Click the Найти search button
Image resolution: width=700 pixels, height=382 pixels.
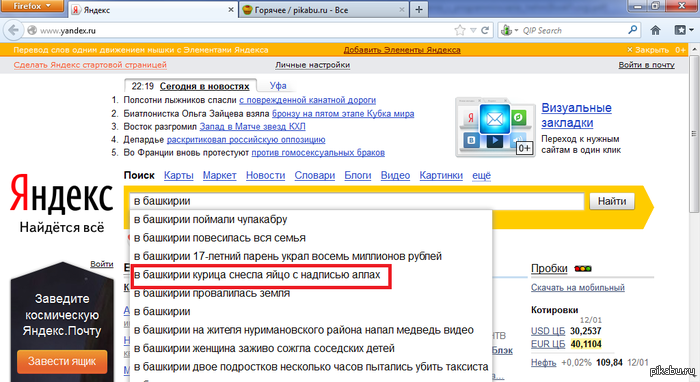tap(612, 201)
